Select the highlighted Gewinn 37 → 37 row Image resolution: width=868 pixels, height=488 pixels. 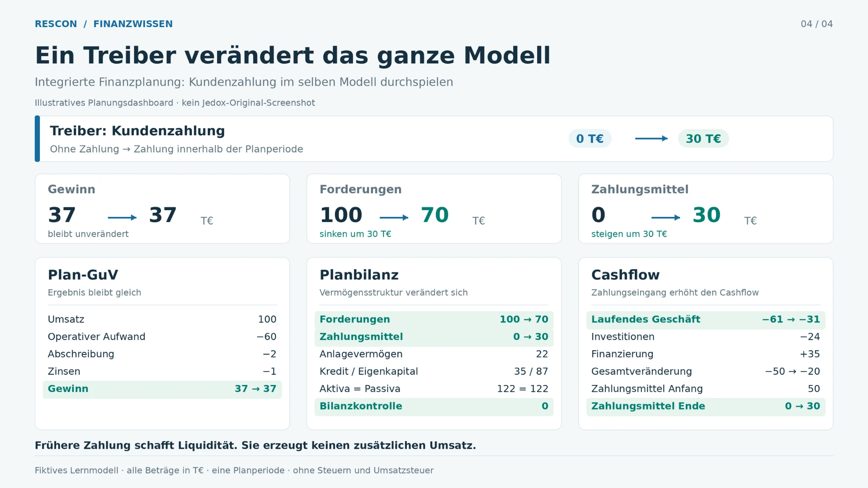coord(162,389)
